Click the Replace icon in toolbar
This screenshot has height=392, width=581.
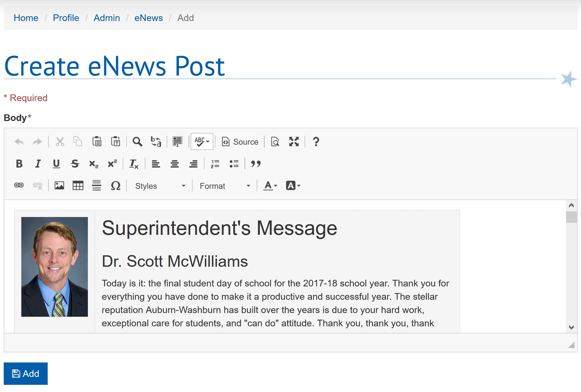pyautogui.click(x=156, y=142)
